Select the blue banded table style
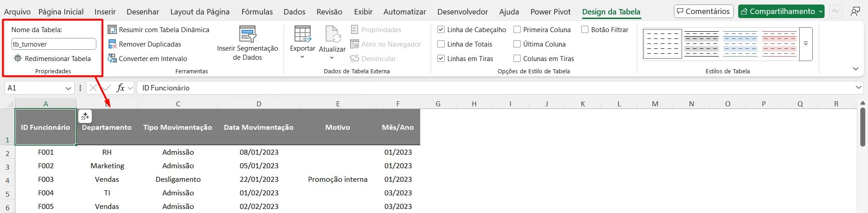868x213 pixels. point(740,44)
